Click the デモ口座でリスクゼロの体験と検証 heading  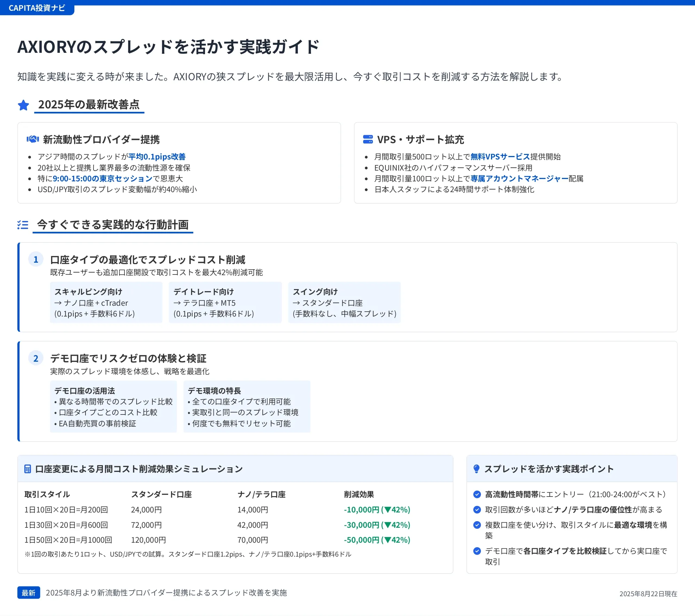coord(128,359)
